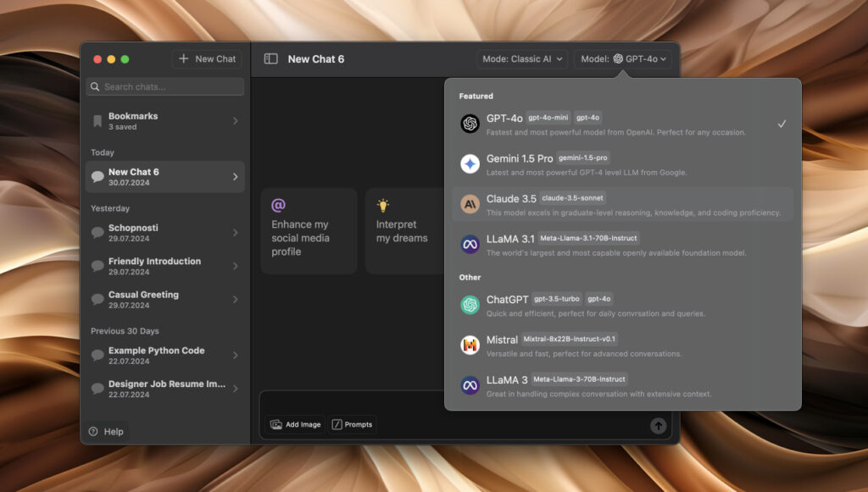The height and width of the screenshot is (492, 868).
Task: Click the Add Image picture icon
Action: pyautogui.click(x=275, y=424)
